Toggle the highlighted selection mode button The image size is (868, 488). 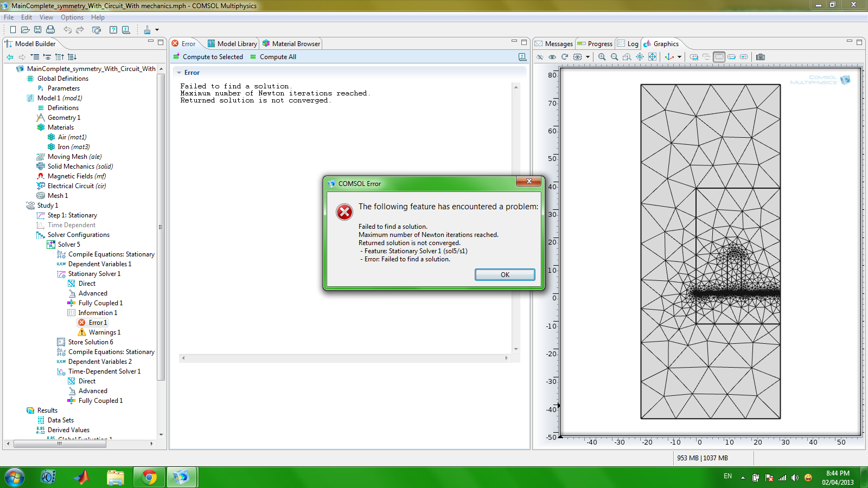click(x=719, y=57)
